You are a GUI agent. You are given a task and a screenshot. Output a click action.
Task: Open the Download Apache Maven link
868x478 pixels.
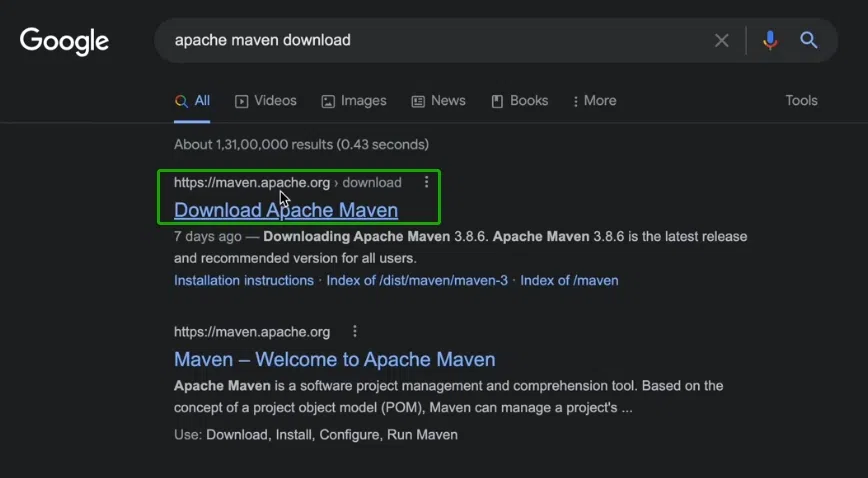click(286, 210)
